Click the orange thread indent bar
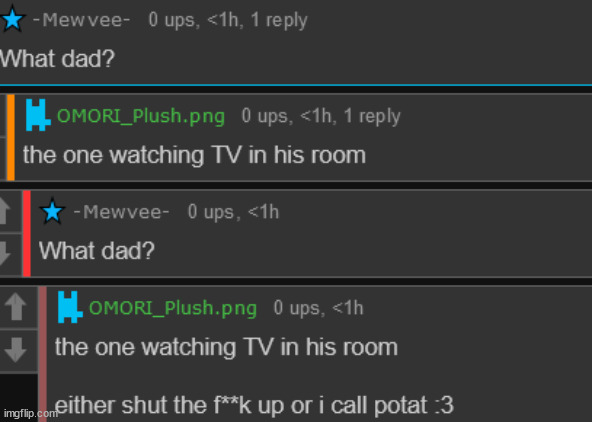The image size is (592, 422). click(x=11, y=137)
